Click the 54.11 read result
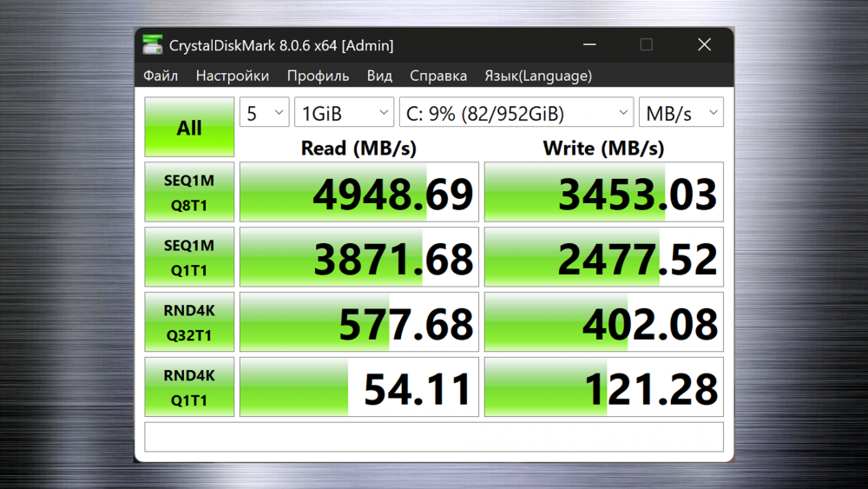The width and height of the screenshot is (868, 489). point(359,387)
